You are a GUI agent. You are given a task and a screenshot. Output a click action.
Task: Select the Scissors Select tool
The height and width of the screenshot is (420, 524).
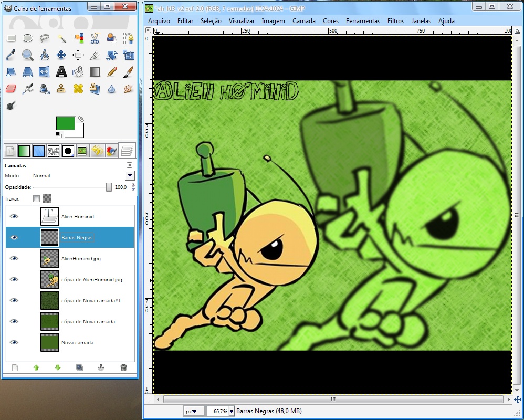95,38
